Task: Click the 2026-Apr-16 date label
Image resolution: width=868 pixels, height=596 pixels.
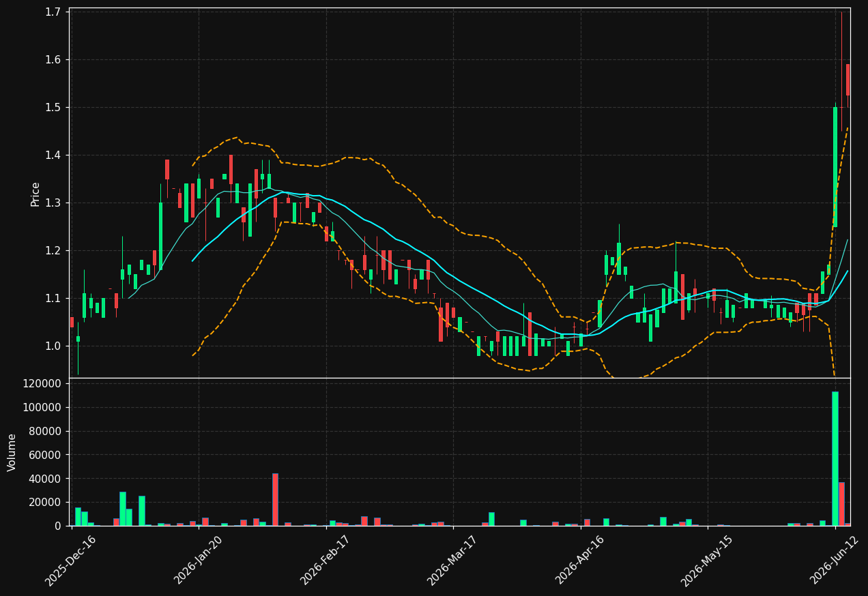Action: [x=580, y=560]
